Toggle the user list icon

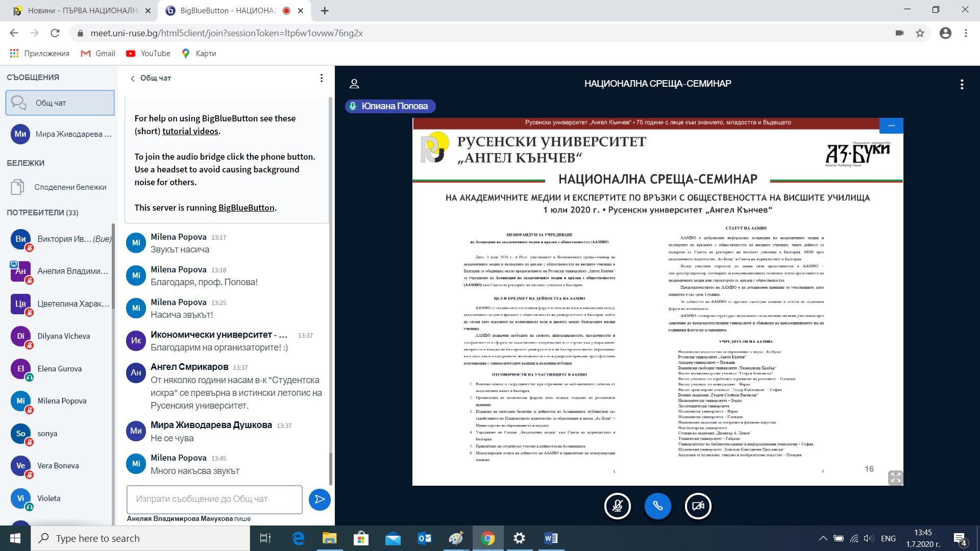354,84
